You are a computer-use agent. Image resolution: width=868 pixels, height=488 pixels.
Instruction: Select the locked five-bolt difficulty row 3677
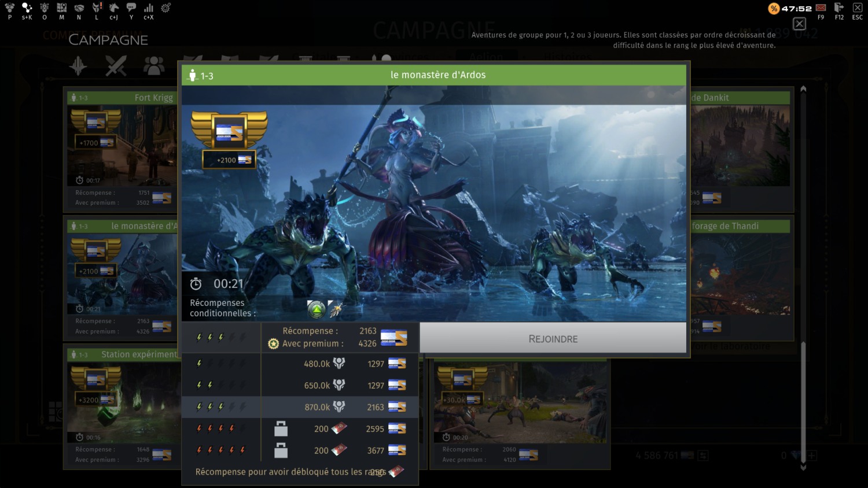(x=300, y=450)
